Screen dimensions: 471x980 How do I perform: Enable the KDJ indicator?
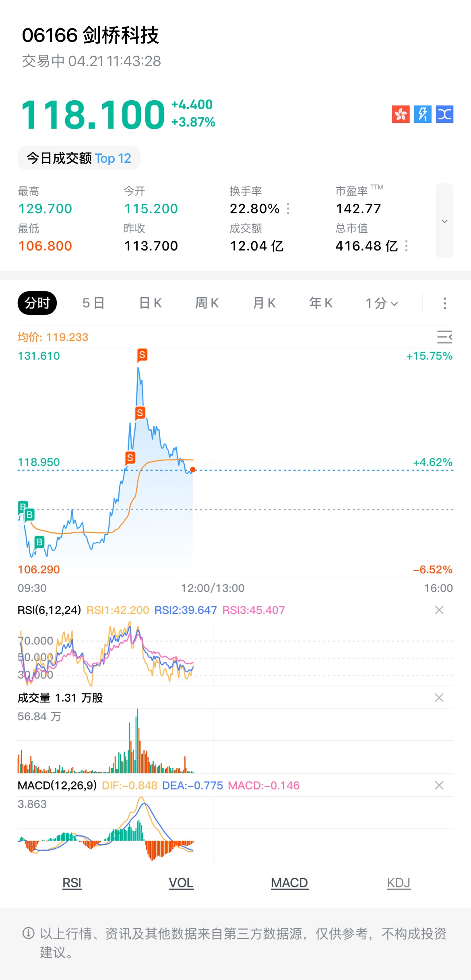pyautogui.click(x=399, y=883)
